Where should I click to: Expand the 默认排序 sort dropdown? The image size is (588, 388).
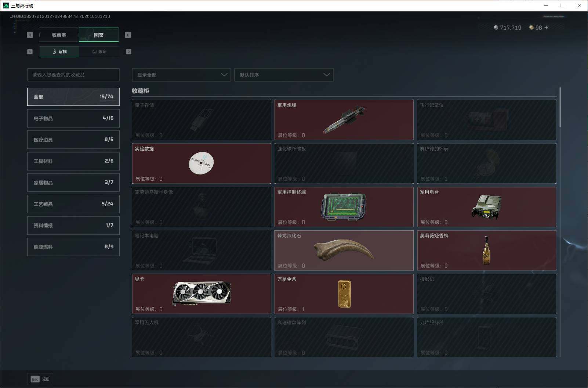click(x=284, y=75)
